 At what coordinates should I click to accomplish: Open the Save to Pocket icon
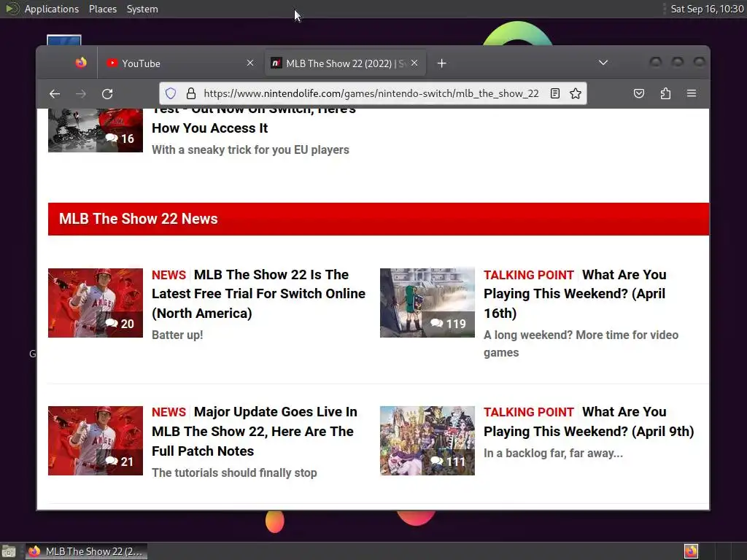[x=639, y=93]
